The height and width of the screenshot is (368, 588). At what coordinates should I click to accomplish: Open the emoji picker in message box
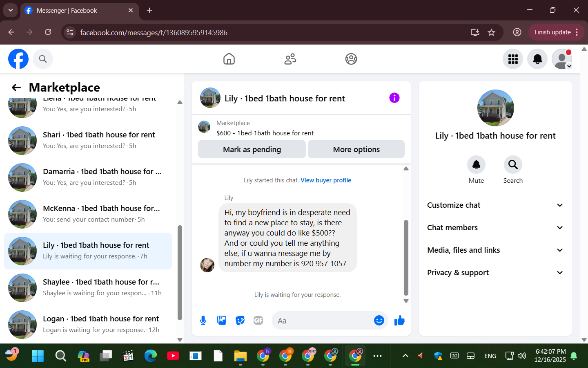379,321
